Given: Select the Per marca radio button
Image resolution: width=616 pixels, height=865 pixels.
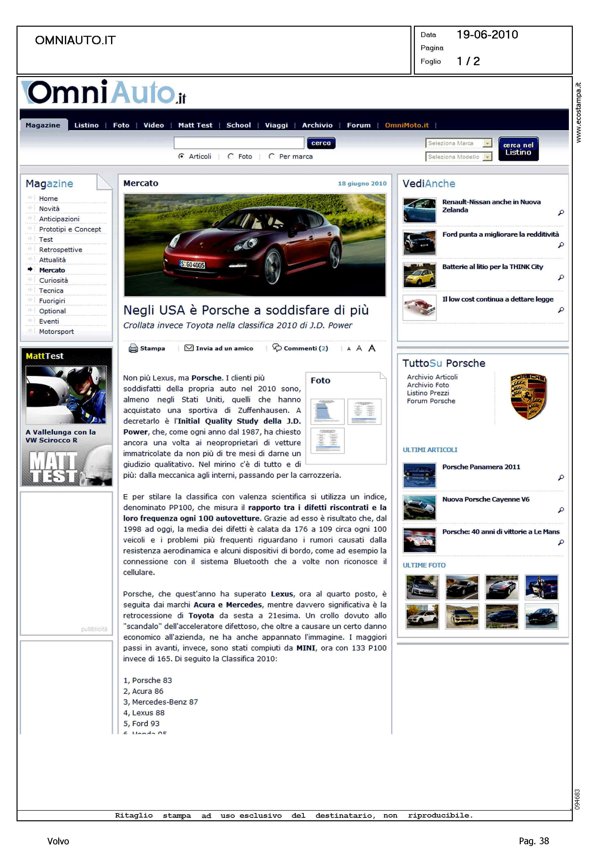Looking at the screenshot, I should (x=271, y=156).
